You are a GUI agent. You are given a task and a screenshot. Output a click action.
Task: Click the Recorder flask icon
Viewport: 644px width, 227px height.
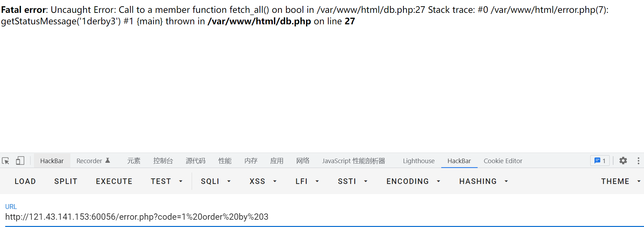(x=108, y=161)
